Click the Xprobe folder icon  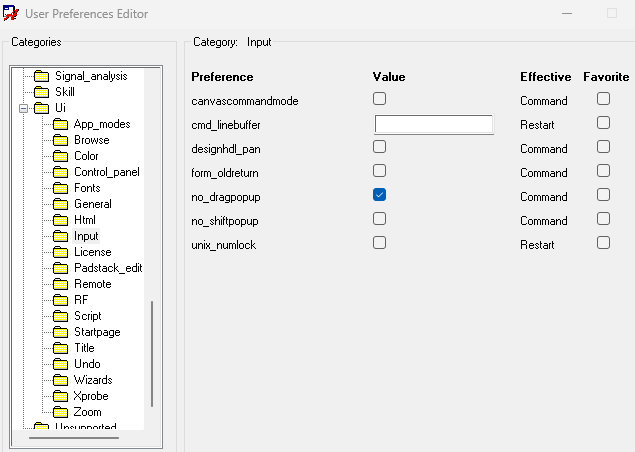click(x=60, y=396)
